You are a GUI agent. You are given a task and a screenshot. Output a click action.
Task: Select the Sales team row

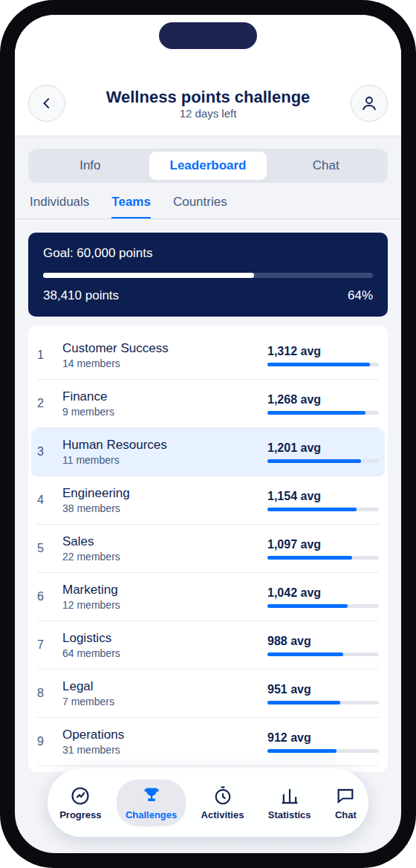(208, 548)
